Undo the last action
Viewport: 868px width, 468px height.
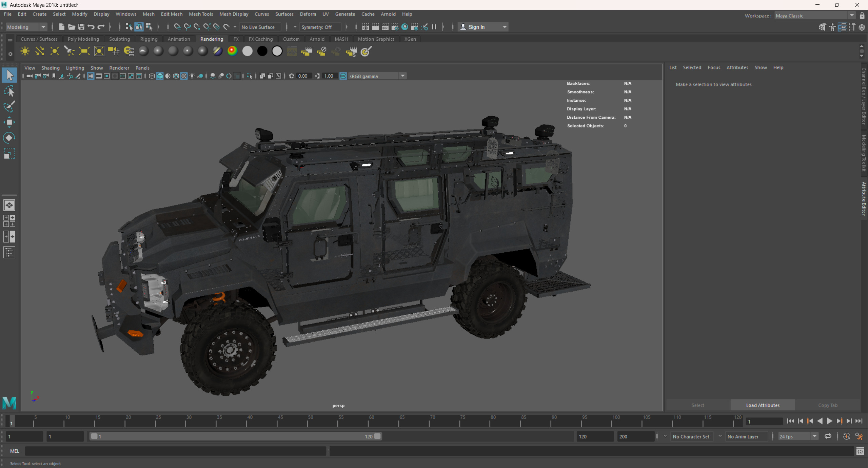pyautogui.click(x=91, y=27)
